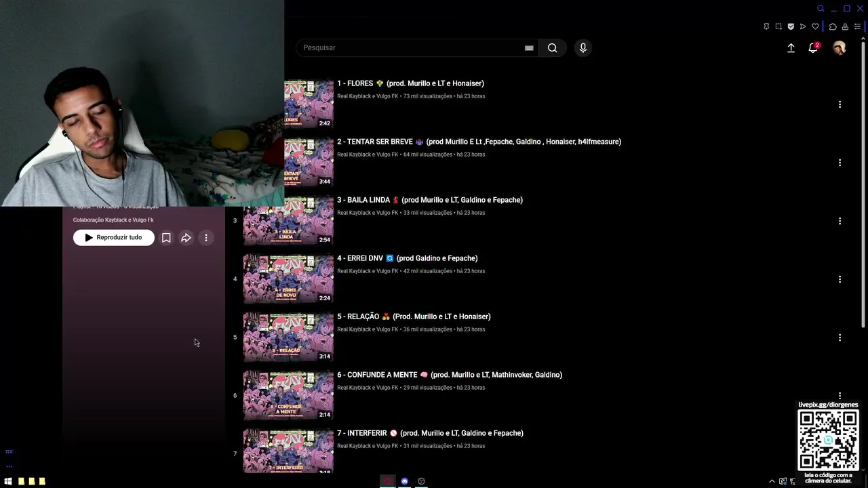Click the ad blocker shield icon
Screen dimensions: 868x488
pyautogui.click(x=791, y=27)
